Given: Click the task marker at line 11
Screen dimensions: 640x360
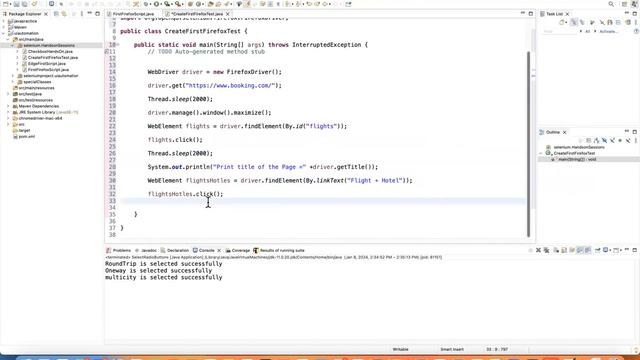Looking at the screenshot, I should pyautogui.click(x=107, y=52).
